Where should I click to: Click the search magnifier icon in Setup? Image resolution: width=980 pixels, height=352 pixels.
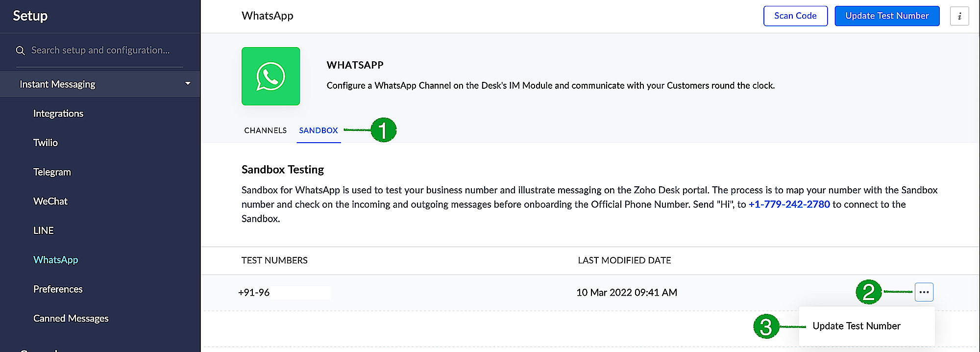(x=20, y=50)
